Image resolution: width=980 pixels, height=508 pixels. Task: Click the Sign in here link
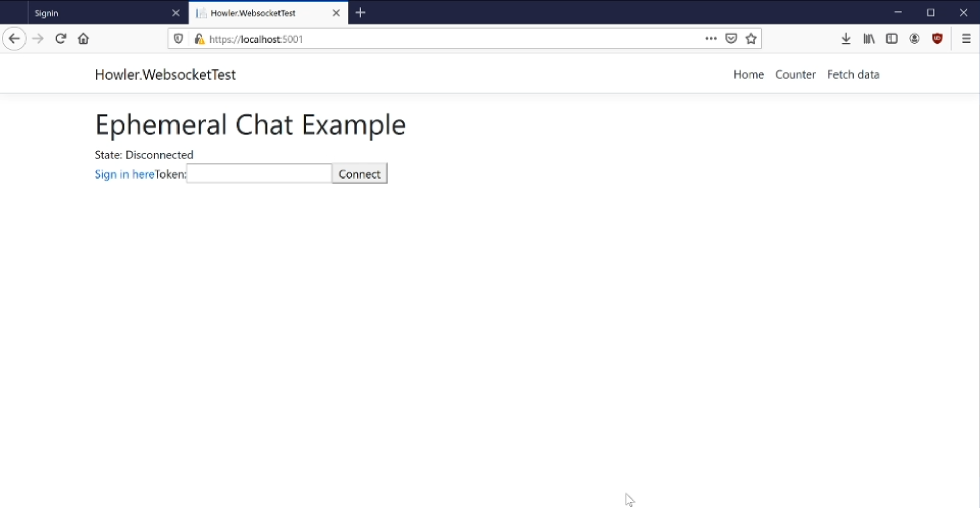click(x=124, y=174)
